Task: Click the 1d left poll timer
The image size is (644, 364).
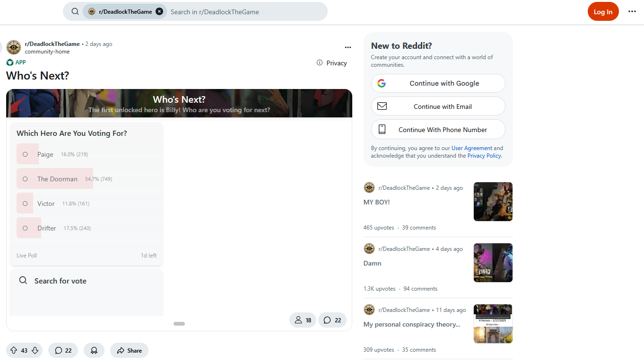Action: coord(148,256)
